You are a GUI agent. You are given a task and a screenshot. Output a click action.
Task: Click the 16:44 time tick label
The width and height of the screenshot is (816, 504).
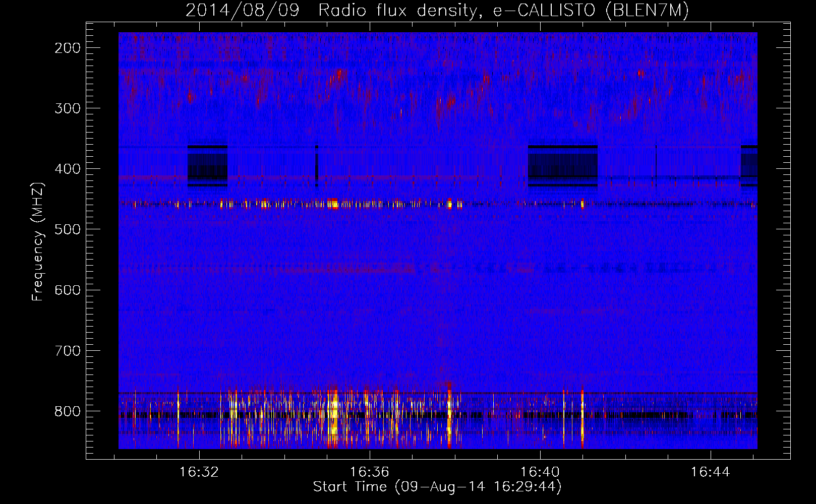[x=711, y=472]
